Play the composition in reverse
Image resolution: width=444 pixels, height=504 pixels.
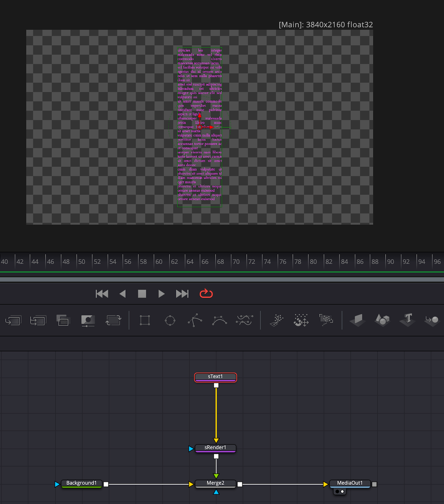123,294
